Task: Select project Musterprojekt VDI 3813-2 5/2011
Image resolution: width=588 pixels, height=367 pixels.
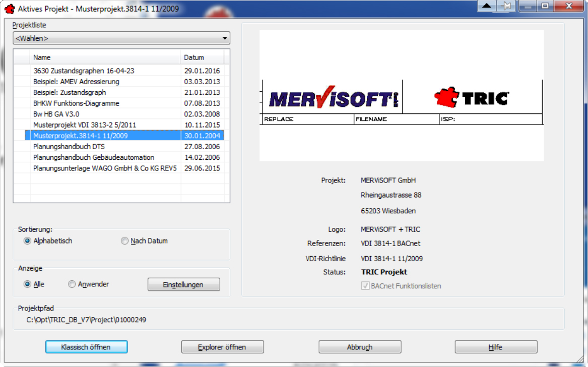Action: pos(84,125)
